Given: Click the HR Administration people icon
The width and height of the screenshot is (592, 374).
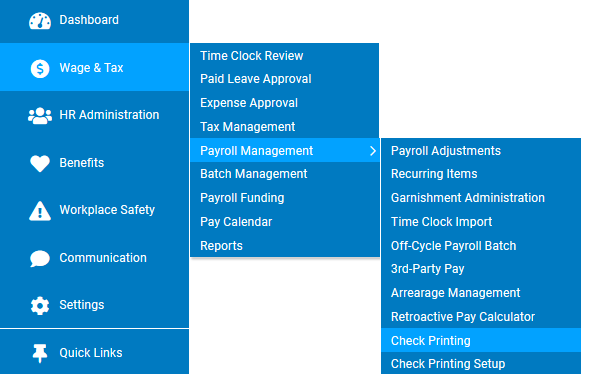Looking at the screenshot, I should (x=40, y=116).
